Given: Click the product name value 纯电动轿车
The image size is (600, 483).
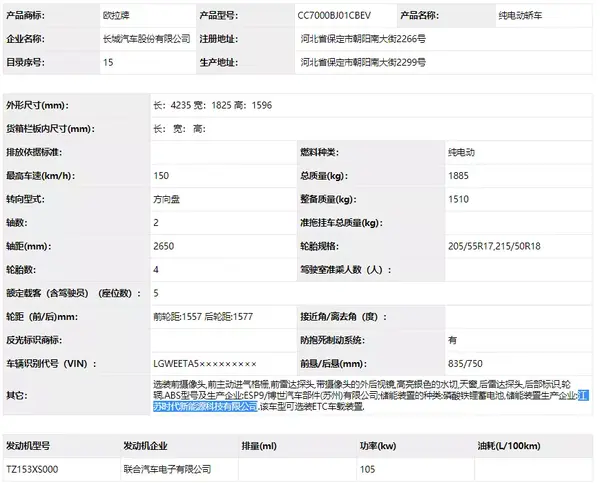Looking at the screenshot, I should pos(520,15).
